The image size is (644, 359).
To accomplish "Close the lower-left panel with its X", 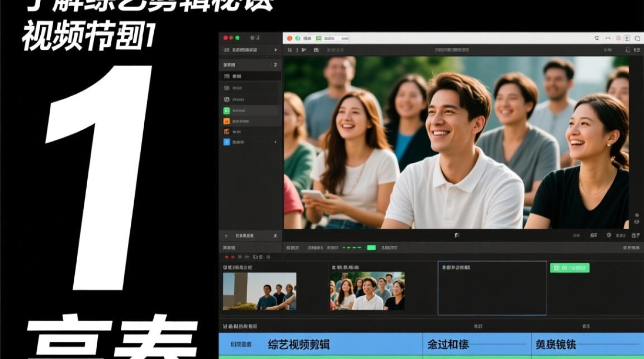I will pos(275,236).
